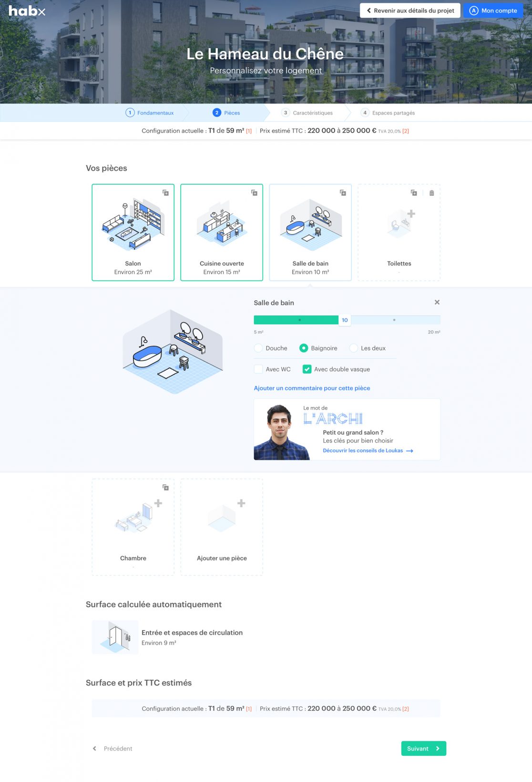
Task: Delete the Toilettes room via trash icon
Action: click(431, 193)
